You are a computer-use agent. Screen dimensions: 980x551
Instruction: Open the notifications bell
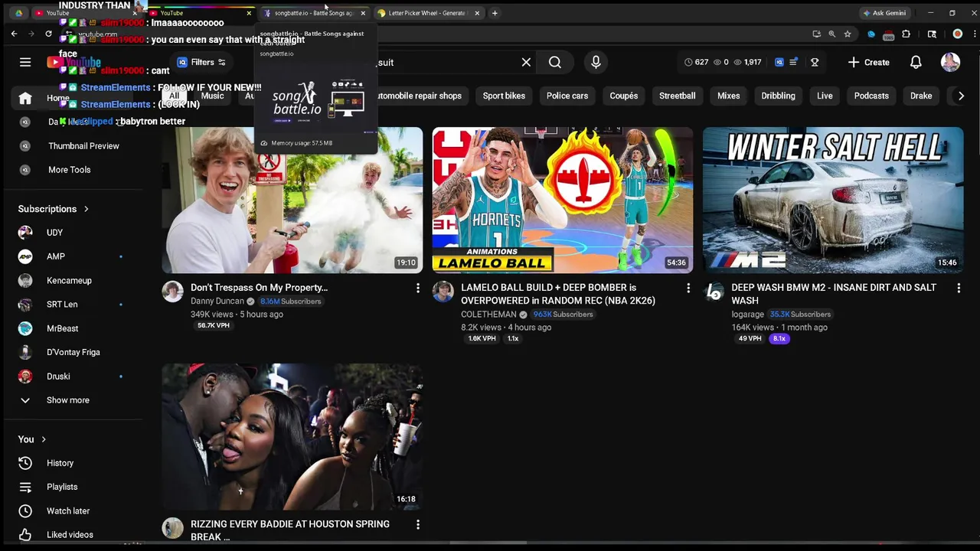point(916,62)
